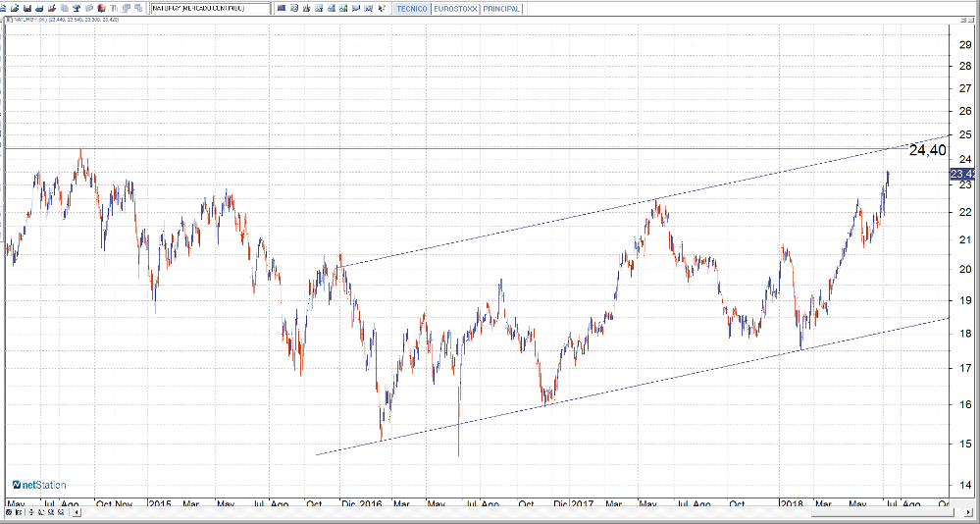The height and width of the screenshot is (524, 980).
Task: Open the color palette icon in toolbar
Action: click(101, 8)
